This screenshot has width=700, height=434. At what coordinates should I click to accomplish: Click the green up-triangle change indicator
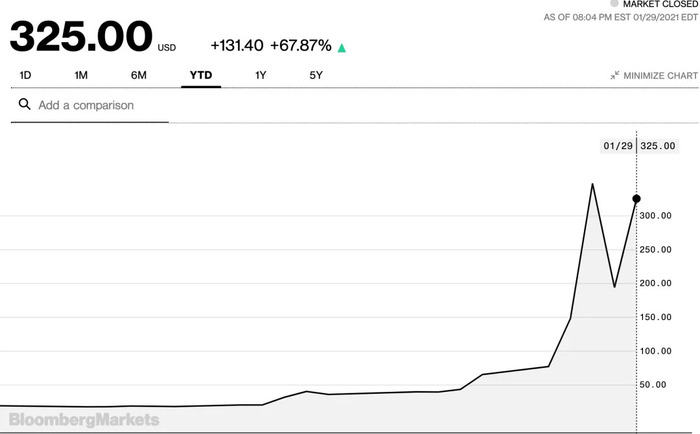point(342,48)
